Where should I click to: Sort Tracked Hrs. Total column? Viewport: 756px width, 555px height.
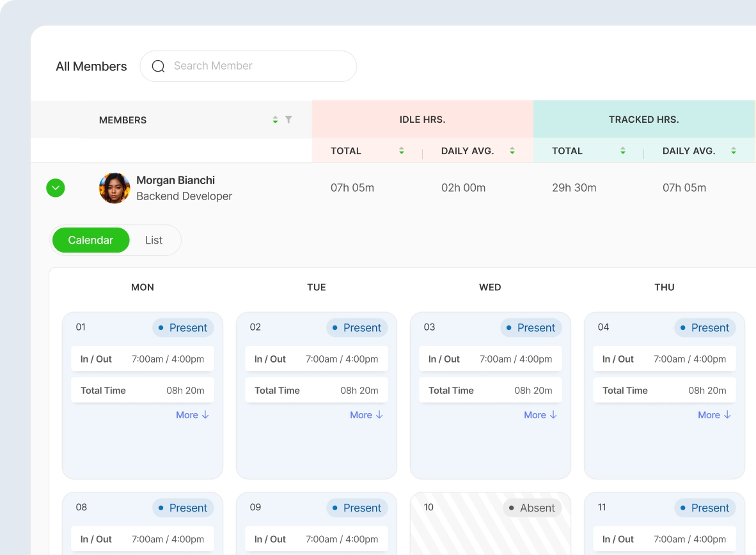[623, 151]
